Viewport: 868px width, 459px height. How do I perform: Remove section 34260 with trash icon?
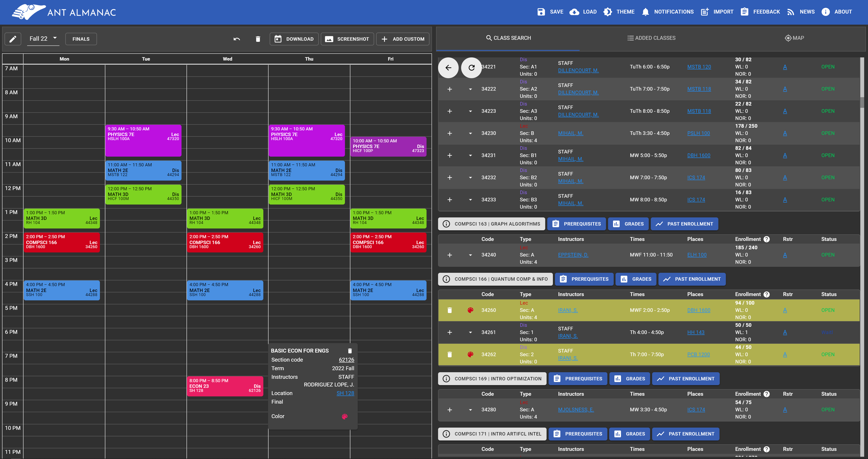(x=450, y=310)
